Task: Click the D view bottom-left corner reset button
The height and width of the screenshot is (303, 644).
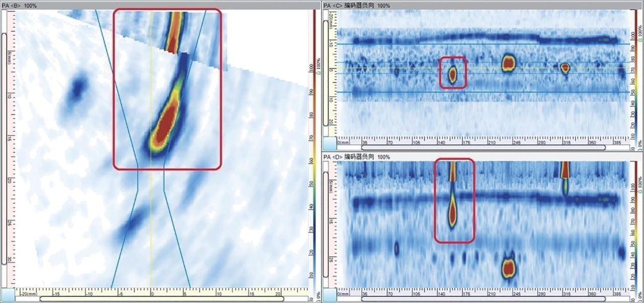Action: click(x=329, y=295)
